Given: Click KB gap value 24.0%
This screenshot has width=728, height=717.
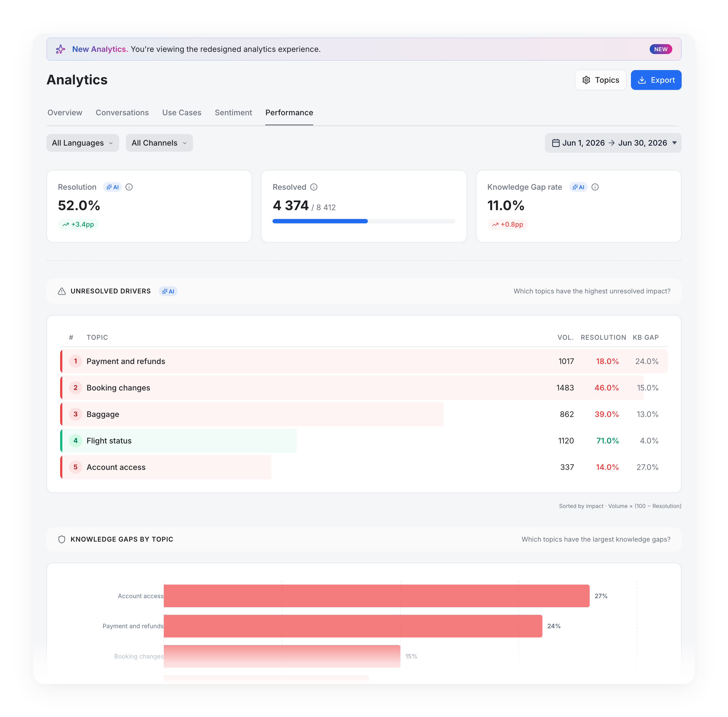Looking at the screenshot, I should pos(646,361).
